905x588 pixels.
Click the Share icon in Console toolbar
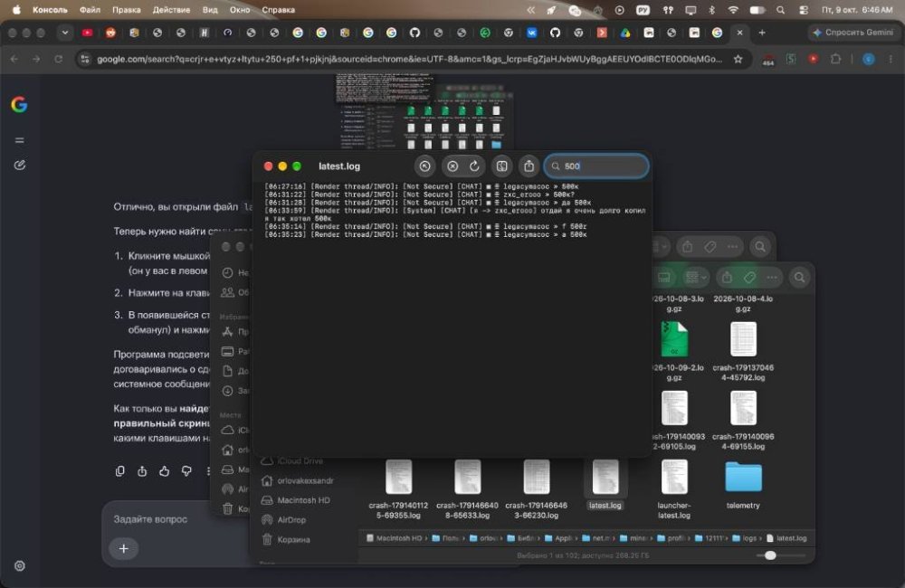point(529,166)
